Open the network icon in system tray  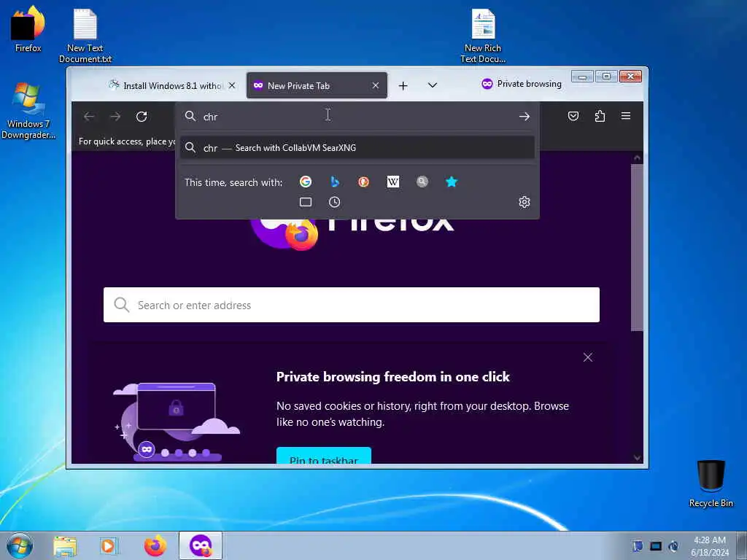(x=656, y=546)
